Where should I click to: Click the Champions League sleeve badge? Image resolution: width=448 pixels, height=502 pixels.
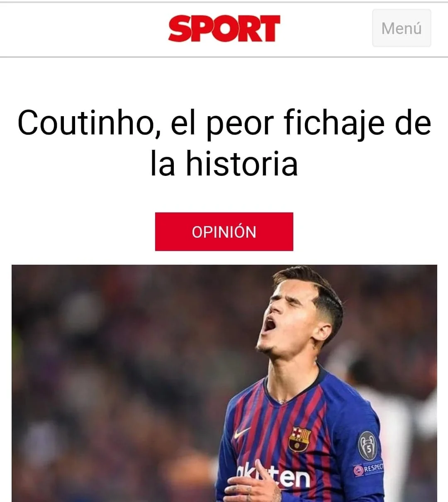click(x=368, y=446)
